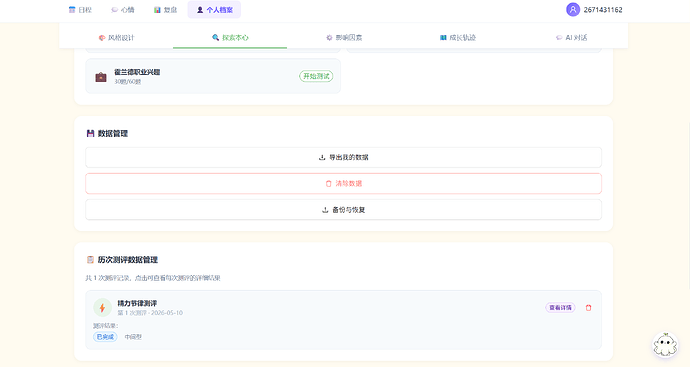Click the test date text 2026-05-10
Screen dimensions: 690x367
[167, 313]
